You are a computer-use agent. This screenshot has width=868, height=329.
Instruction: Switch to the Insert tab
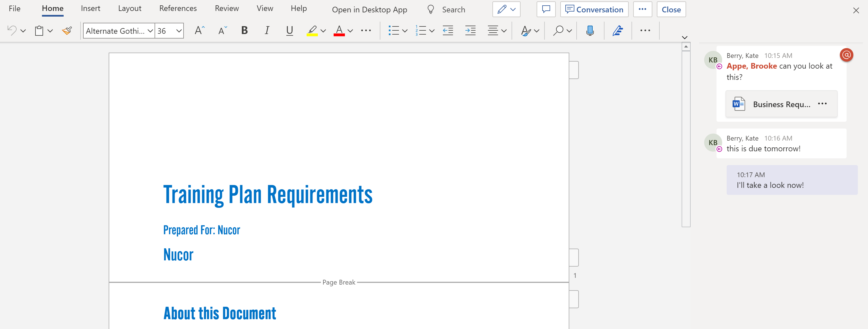(x=90, y=8)
